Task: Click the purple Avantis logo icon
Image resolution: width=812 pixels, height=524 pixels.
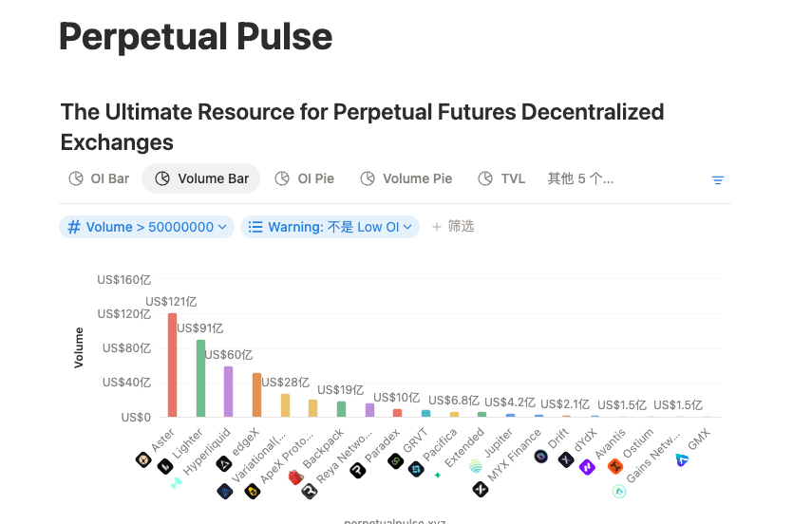Action: [x=588, y=466]
